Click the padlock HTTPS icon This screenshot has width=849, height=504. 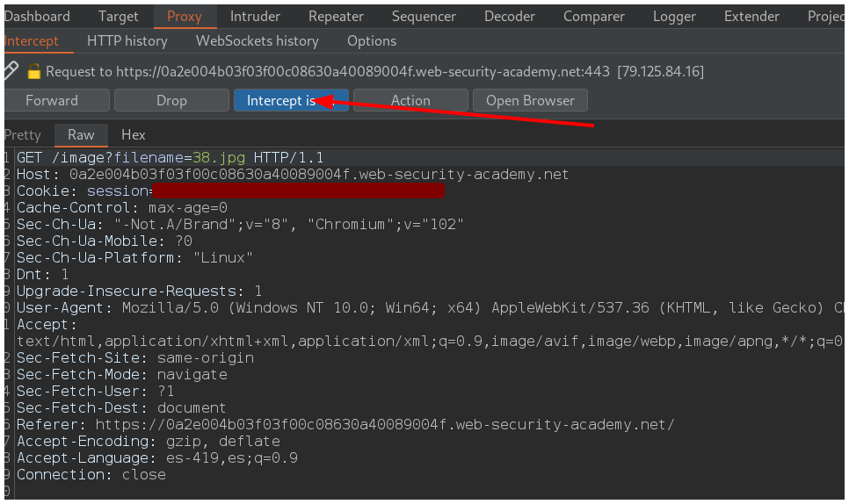34,71
